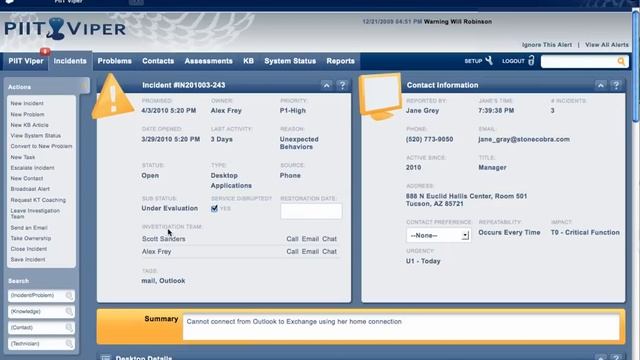640x360 pixels.
Task: Click the Incident panel help question icon
Action: point(342,85)
